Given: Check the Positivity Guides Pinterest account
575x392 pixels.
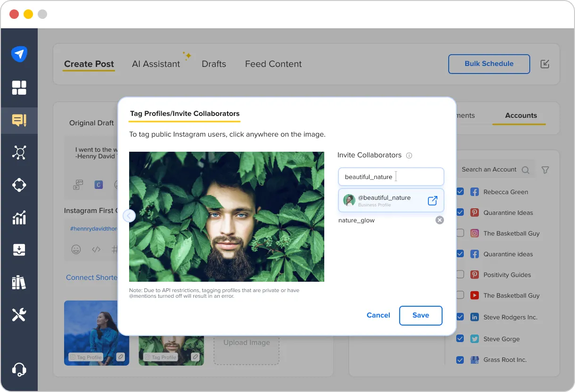Looking at the screenshot, I should [x=460, y=275].
